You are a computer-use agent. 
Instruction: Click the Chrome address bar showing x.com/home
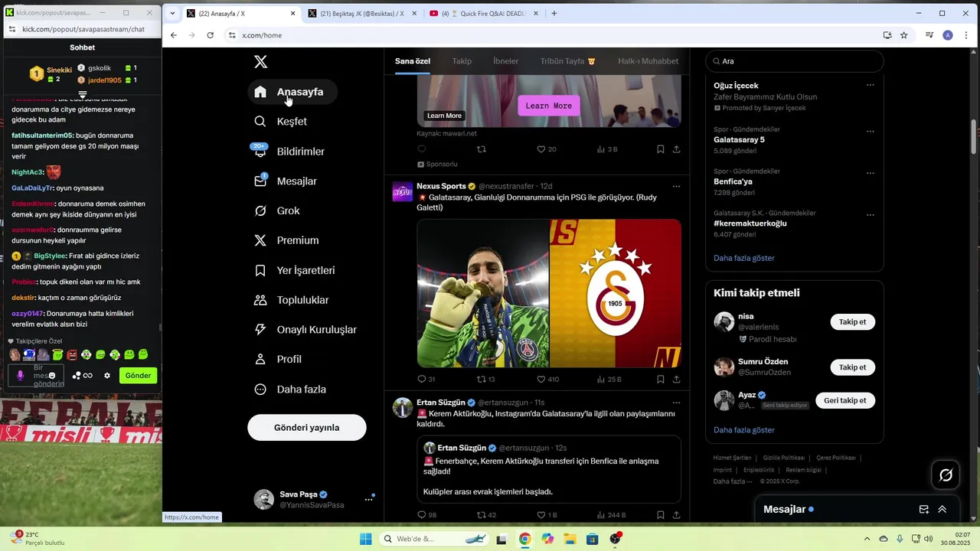point(551,35)
